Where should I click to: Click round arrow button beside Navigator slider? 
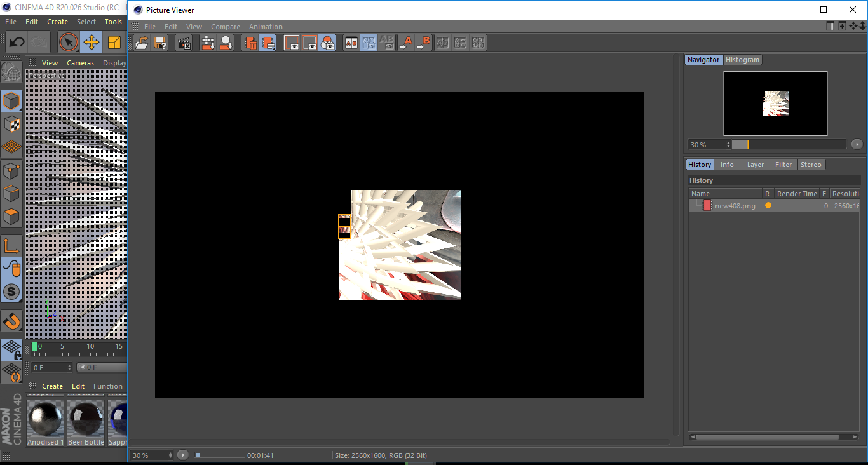857,144
